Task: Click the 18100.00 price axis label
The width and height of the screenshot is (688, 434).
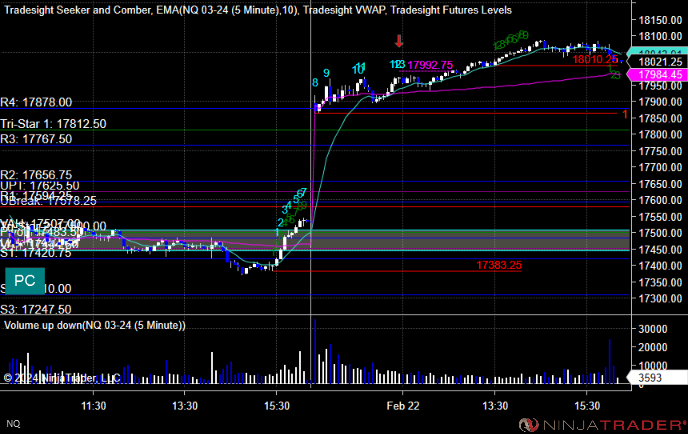Action: (x=660, y=36)
